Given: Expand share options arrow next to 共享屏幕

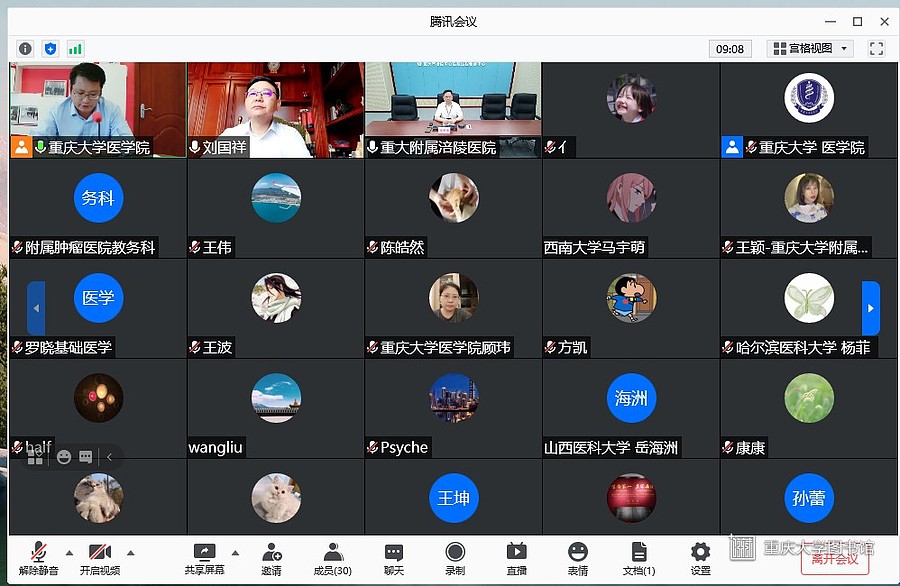Looking at the screenshot, I should pyautogui.click(x=235, y=553).
